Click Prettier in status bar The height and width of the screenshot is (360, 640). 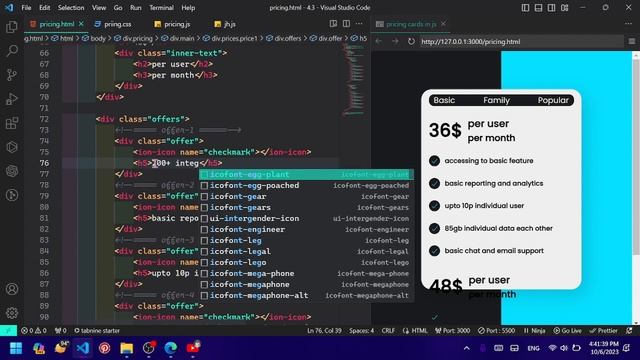(x=604, y=331)
